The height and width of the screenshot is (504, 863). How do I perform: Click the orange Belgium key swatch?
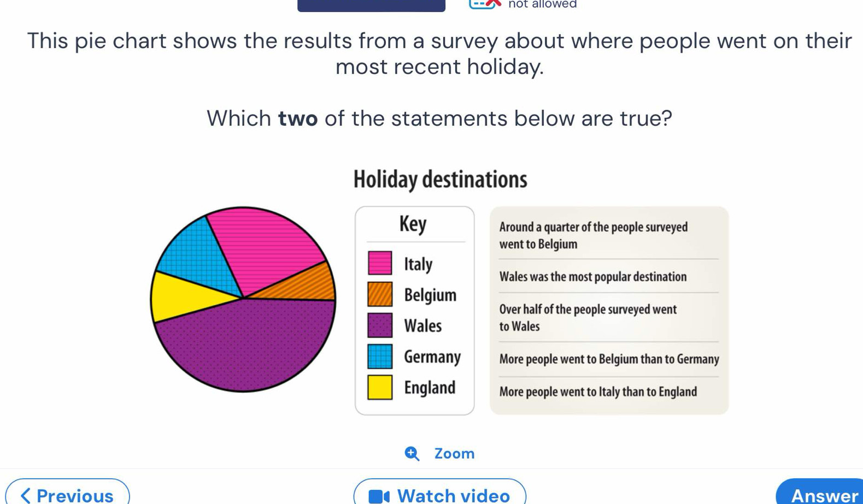pos(379,294)
